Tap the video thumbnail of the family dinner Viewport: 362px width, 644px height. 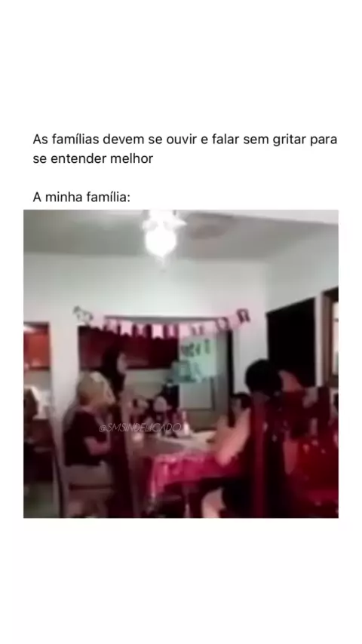pos(181,363)
